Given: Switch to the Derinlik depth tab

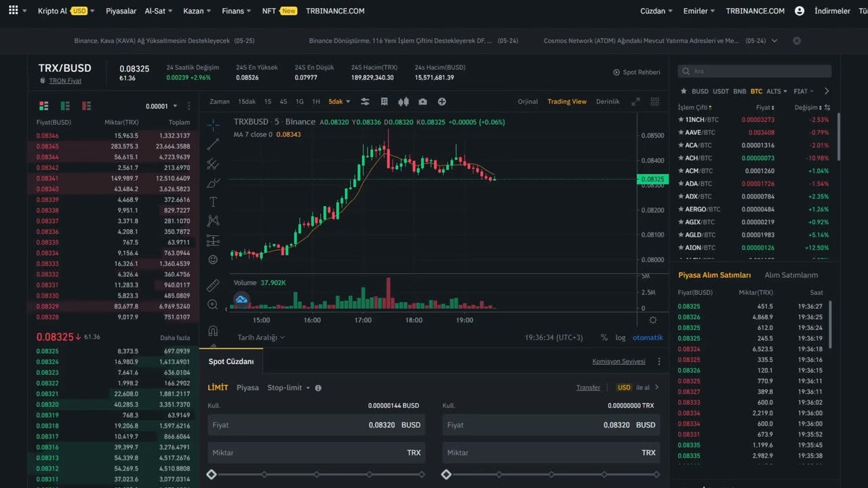Looking at the screenshot, I should point(608,102).
